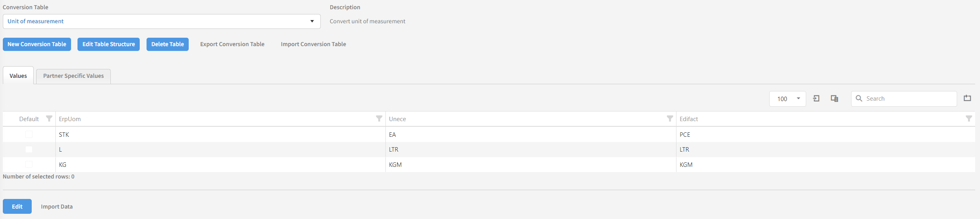Click the magnifier icon in the search box

(859, 99)
